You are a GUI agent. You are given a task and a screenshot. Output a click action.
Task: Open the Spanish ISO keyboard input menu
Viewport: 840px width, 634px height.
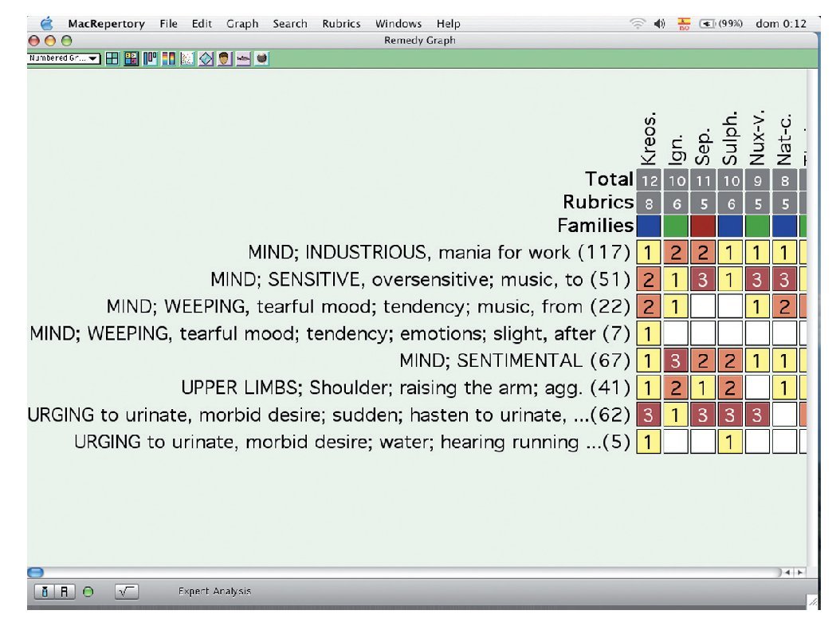(683, 24)
